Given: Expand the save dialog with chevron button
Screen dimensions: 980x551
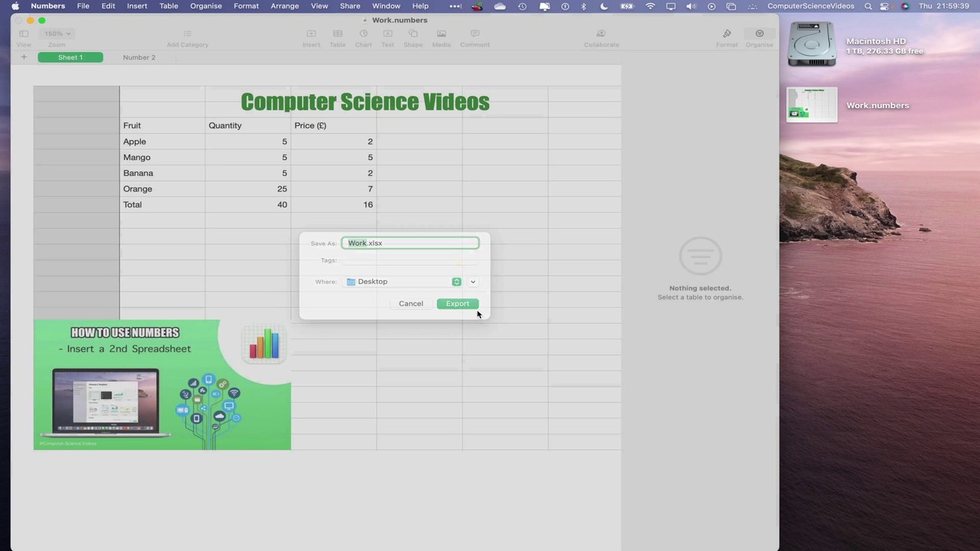Looking at the screenshot, I should pos(472,282).
